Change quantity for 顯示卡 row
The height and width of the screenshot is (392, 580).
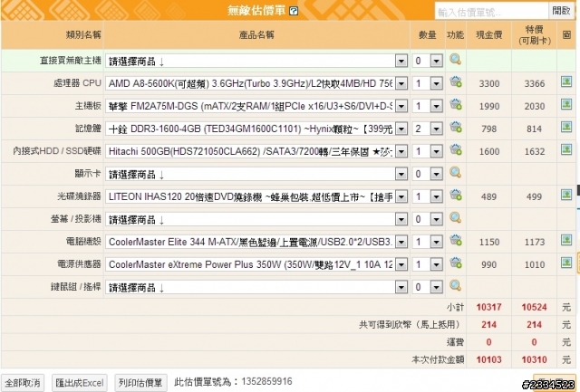pos(428,174)
